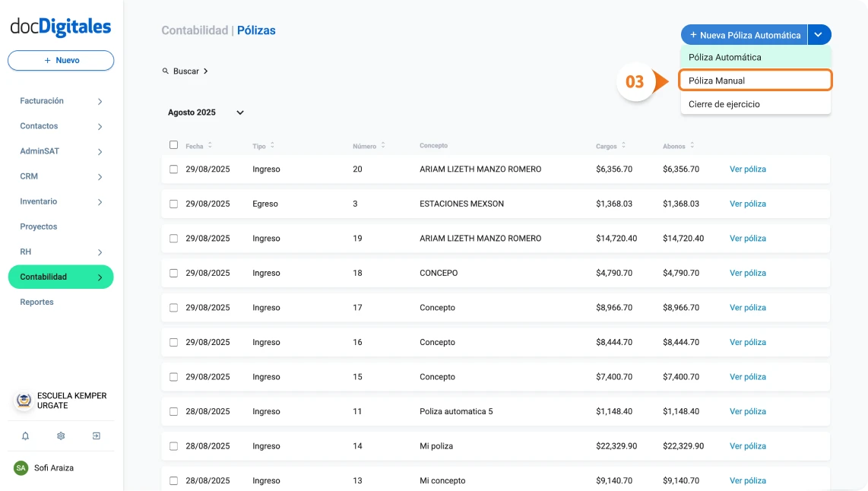Sort by the Cargos column header
868x491 pixels.
click(x=604, y=144)
